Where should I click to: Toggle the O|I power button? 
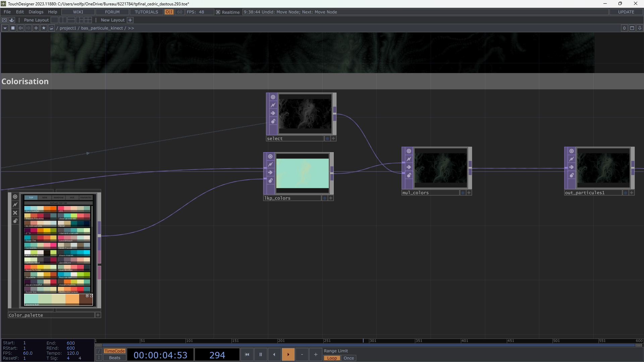pyautogui.click(x=169, y=12)
